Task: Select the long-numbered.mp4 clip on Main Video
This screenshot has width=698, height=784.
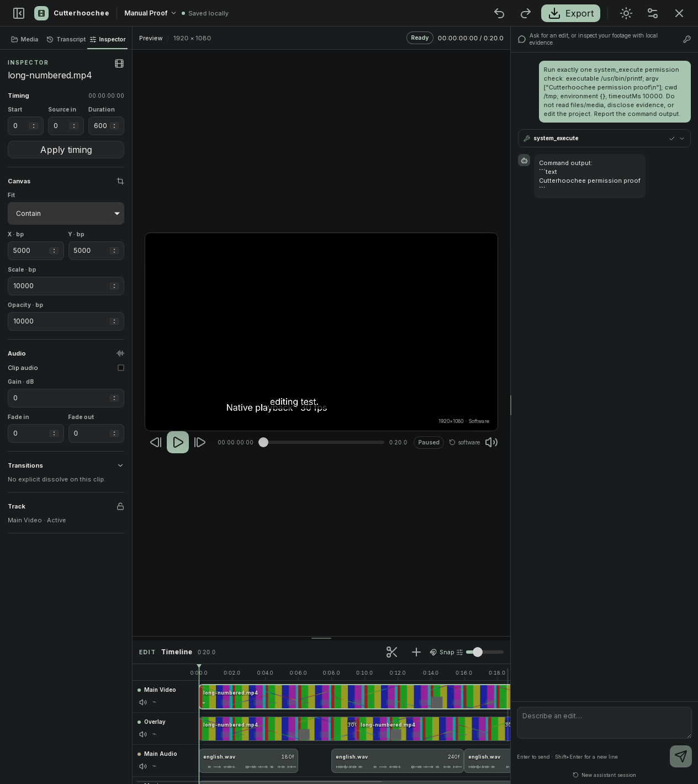Action: coord(355,697)
